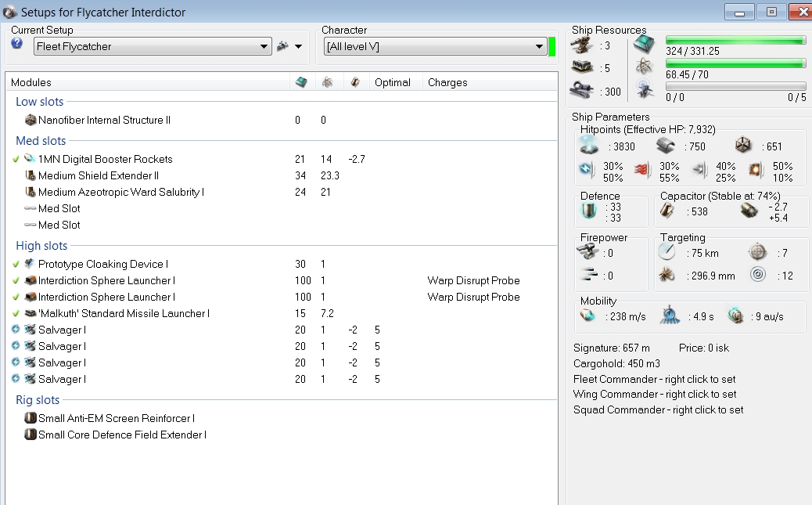Open the Current Setup combo box
The width and height of the screenshot is (812, 505).
[x=153, y=46]
